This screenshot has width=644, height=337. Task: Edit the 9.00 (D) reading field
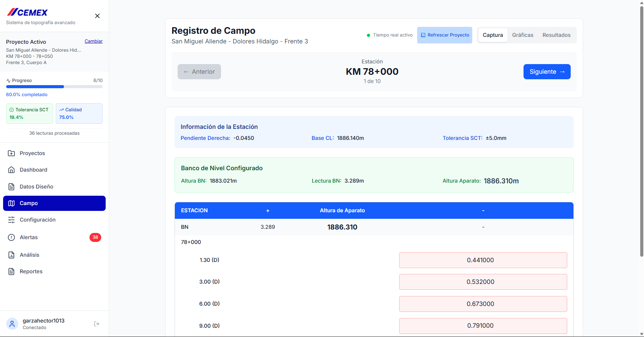tap(483, 326)
